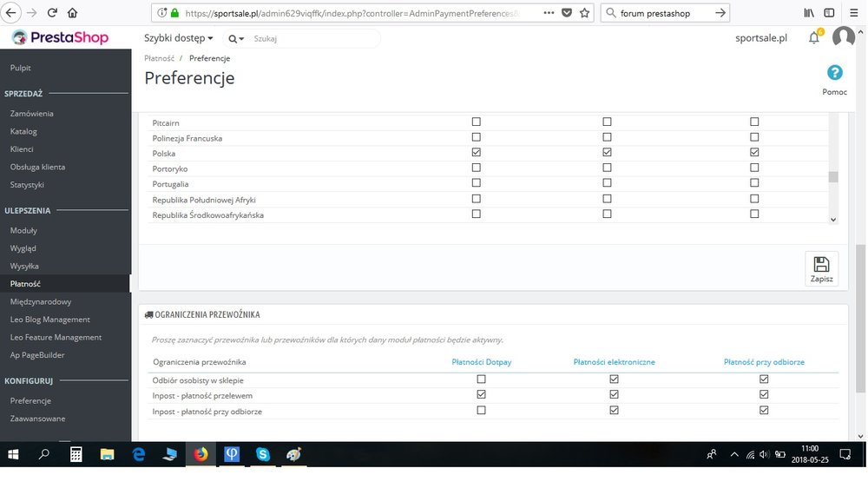Open the Pomoc help icon
Viewport: 868px width, 488px height.
pos(835,73)
